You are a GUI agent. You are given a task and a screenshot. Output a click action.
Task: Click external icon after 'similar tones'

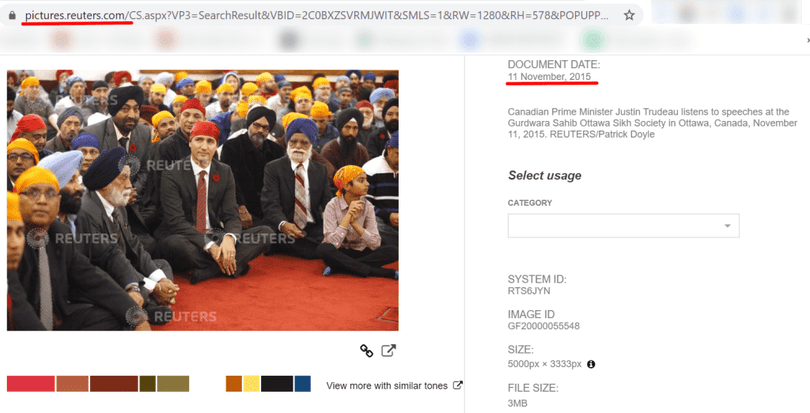tap(458, 385)
